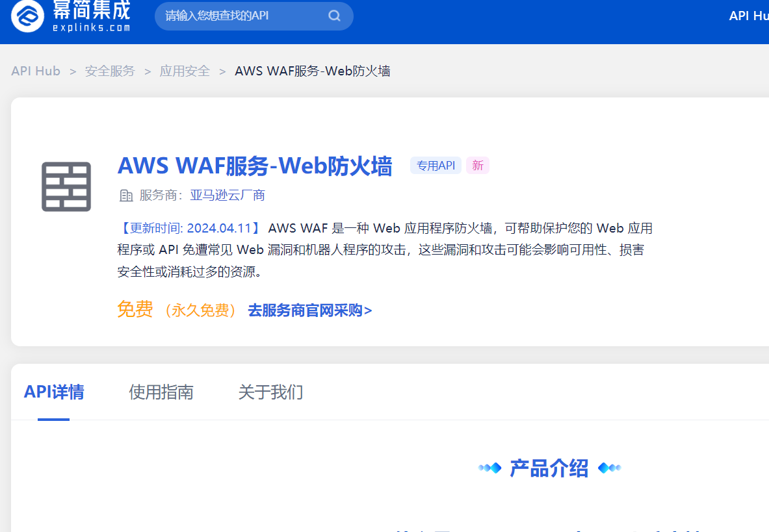The image size is (769, 532).
Task: Click the building icon beside 服务商
Action: [x=126, y=196]
